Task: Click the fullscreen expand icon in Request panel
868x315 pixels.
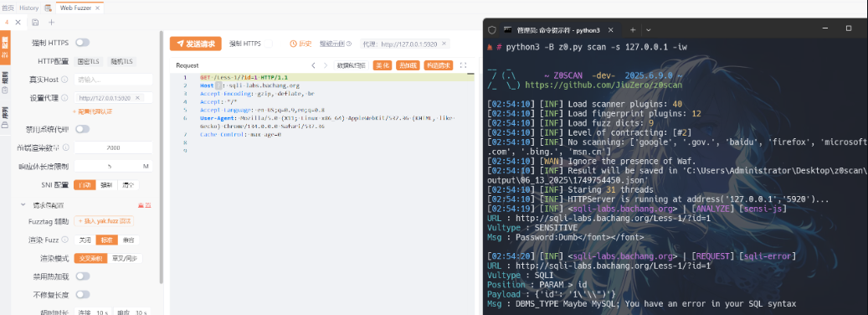Action: pos(464,65)
